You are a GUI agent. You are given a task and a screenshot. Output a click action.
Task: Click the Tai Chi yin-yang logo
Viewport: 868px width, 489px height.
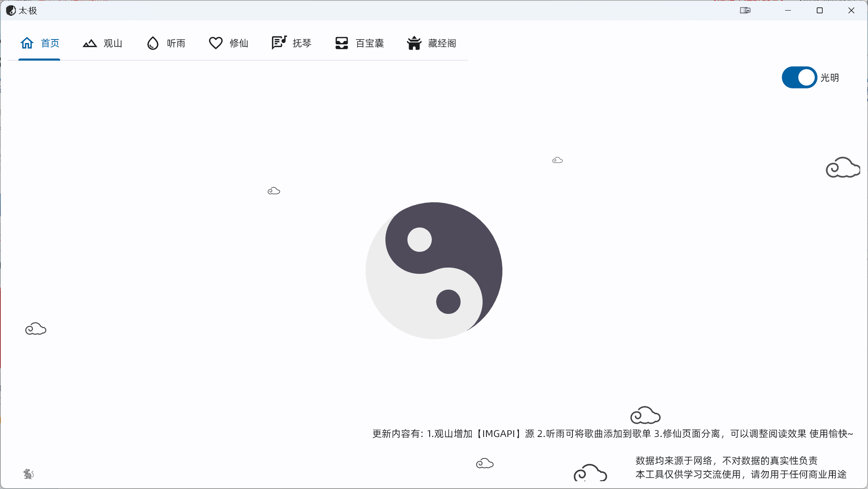pyautogui.click(x=434, y=270)
